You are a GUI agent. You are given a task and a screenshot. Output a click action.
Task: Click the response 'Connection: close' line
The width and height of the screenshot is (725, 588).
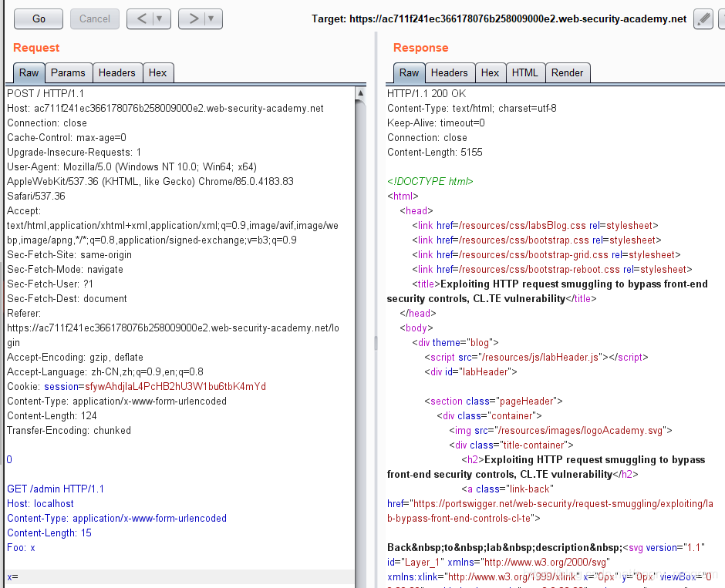[x=427, y=138]
